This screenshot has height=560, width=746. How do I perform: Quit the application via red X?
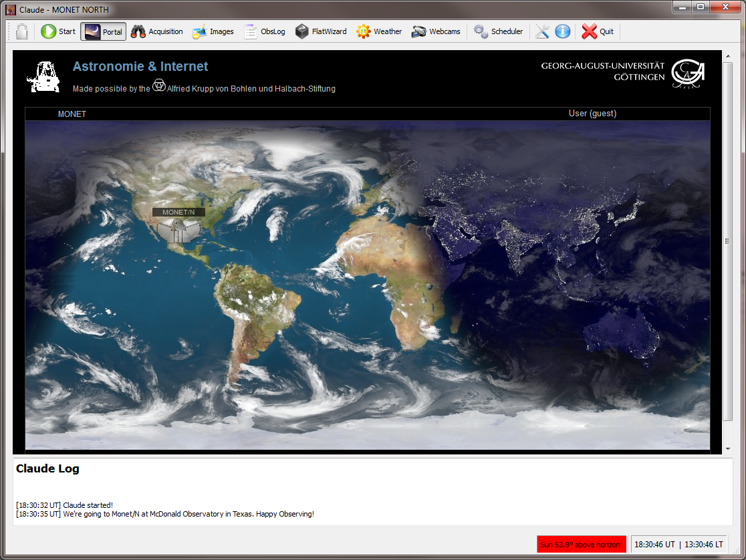(598, 31)
